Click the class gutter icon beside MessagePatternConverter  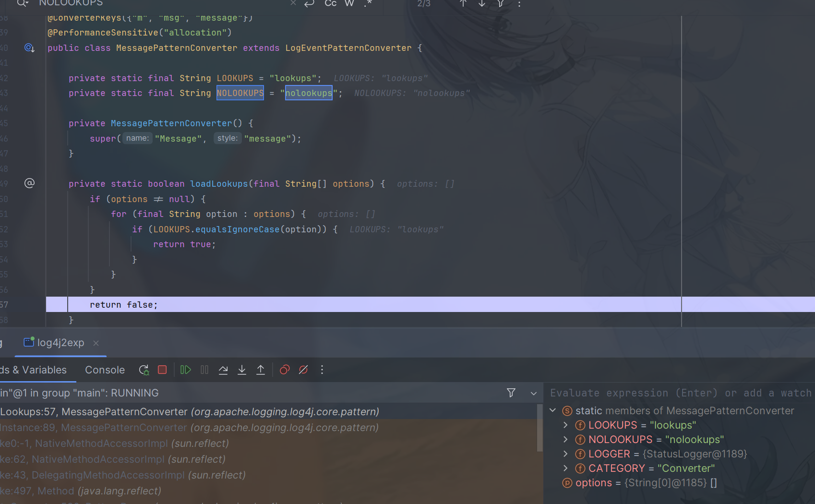pyautogui.click(x=29, y=48)
